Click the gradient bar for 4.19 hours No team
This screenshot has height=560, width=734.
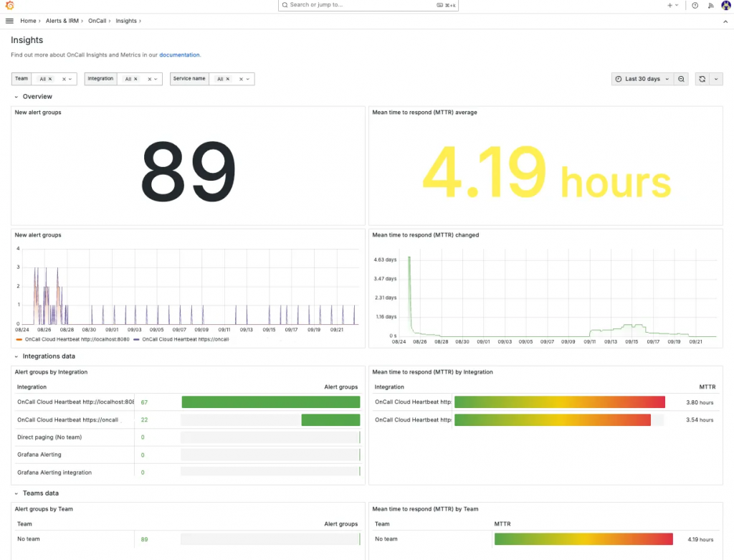(x=583, y=539)
